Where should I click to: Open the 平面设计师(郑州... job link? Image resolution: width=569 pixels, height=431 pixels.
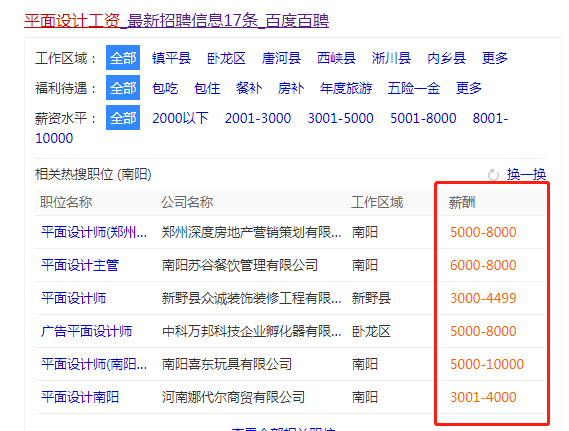(x=94, y=232)
